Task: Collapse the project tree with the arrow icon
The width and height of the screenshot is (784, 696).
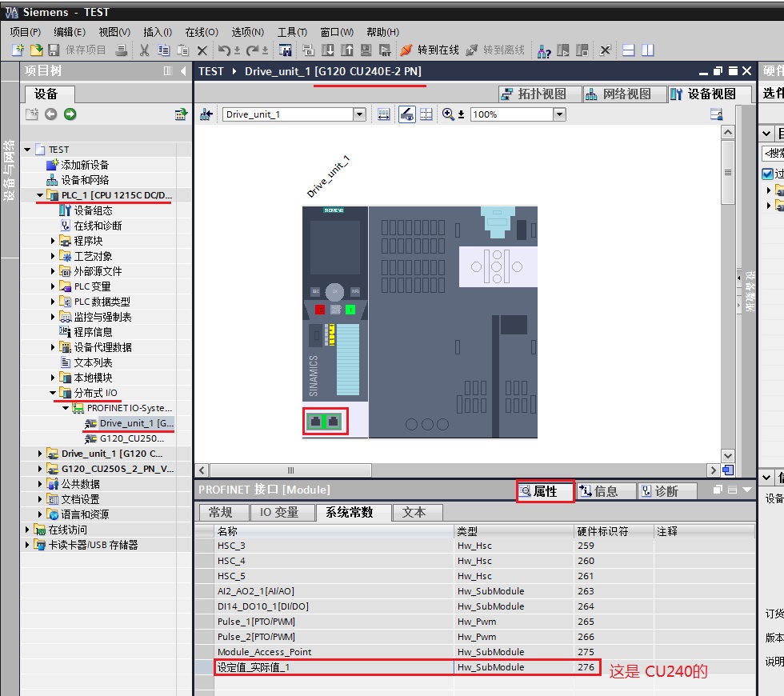Action: point(183,71)
